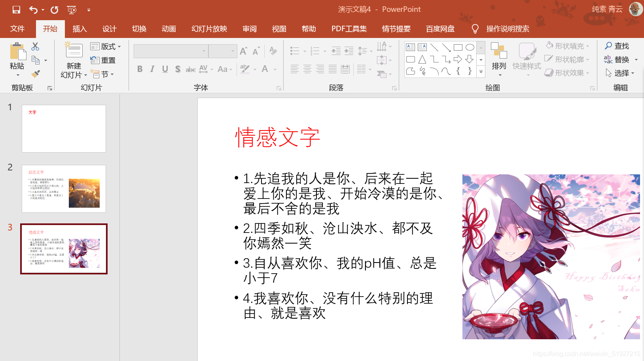Toggle Bold formatting

140,69
